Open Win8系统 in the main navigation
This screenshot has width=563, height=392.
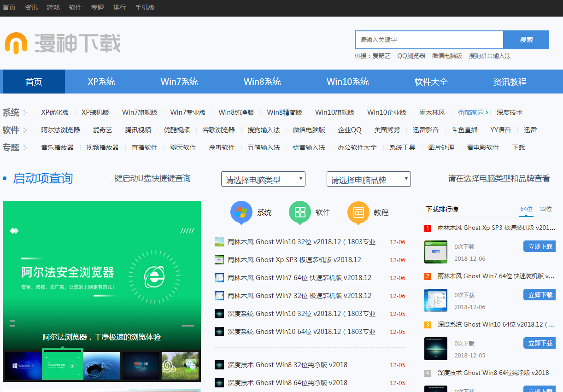click(262, 82)
